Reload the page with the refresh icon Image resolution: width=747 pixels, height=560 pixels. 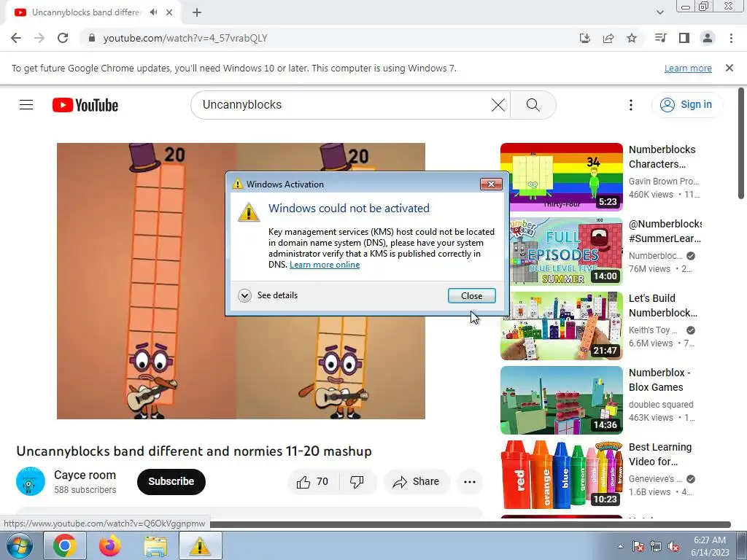[x=63, y=38]
